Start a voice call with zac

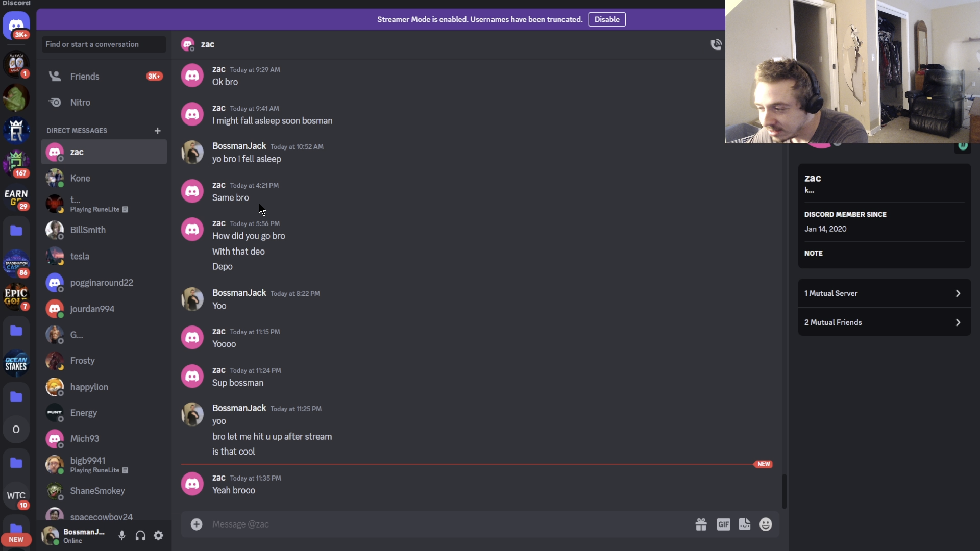tap(716, 44)
